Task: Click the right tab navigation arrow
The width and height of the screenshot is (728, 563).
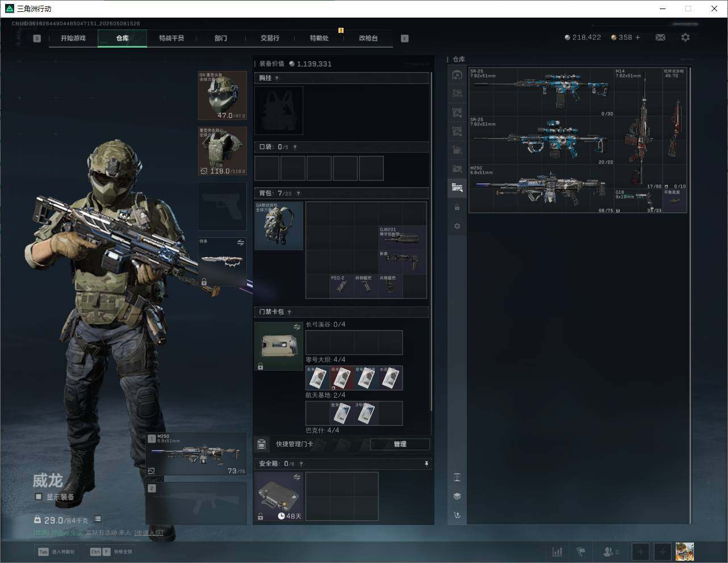Action: (x=405, y=39)
